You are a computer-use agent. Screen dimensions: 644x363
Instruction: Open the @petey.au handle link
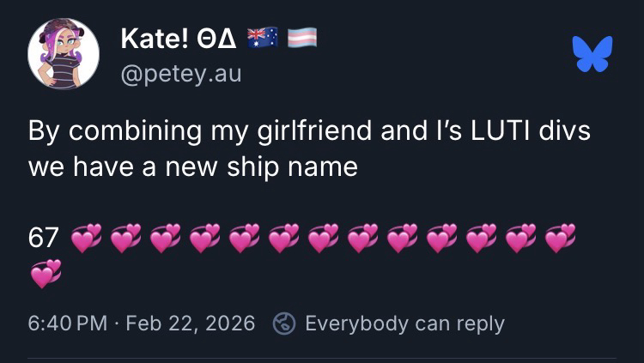pos(181,74)
